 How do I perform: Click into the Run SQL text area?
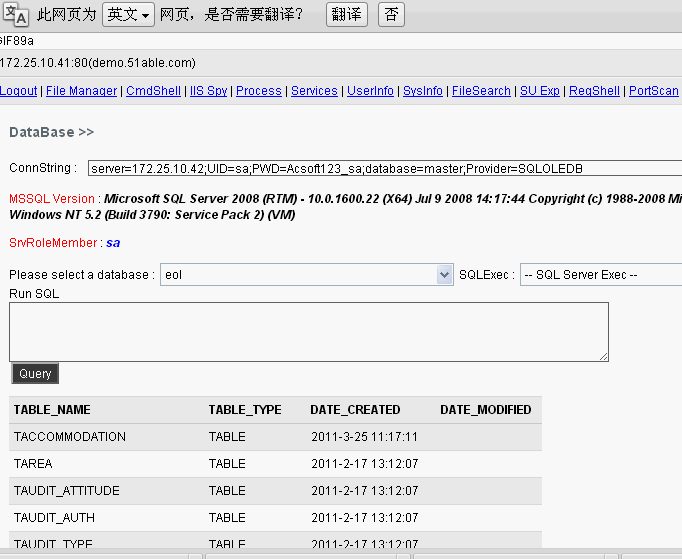[x=309, y=332]
